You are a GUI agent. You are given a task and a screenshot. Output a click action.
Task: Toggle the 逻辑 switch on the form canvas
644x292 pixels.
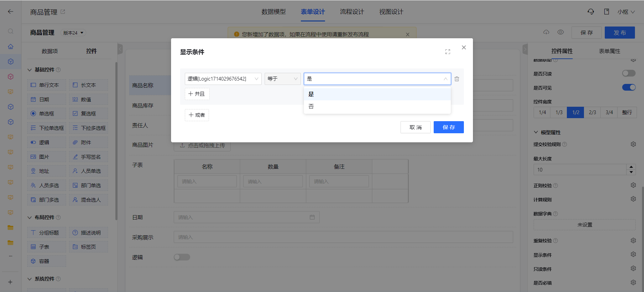(182, 257)
